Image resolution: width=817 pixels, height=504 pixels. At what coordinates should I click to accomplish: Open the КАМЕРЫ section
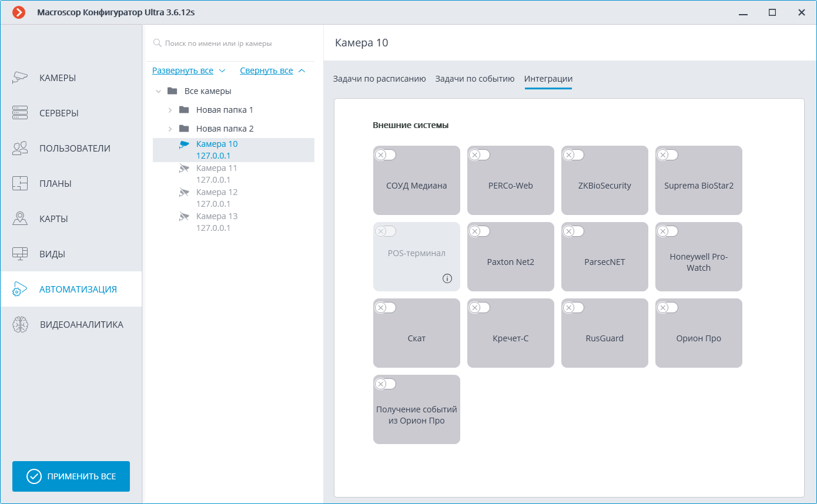[x=71, y=78]
